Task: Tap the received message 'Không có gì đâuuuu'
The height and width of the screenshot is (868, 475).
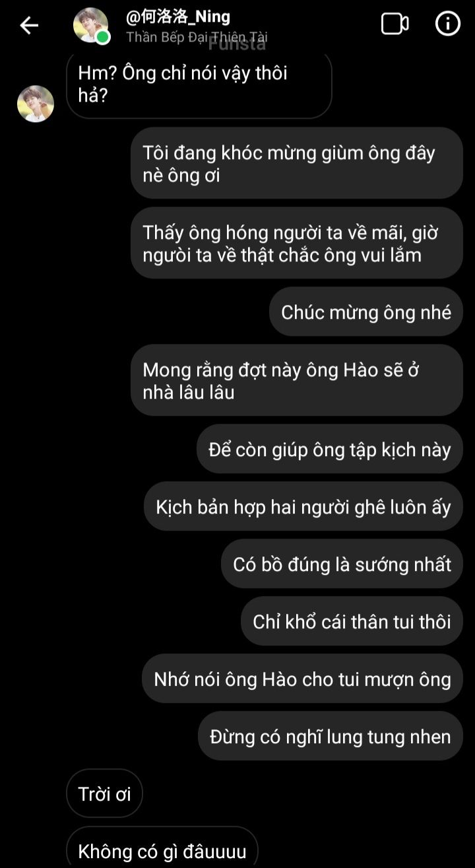Action: 162,848
